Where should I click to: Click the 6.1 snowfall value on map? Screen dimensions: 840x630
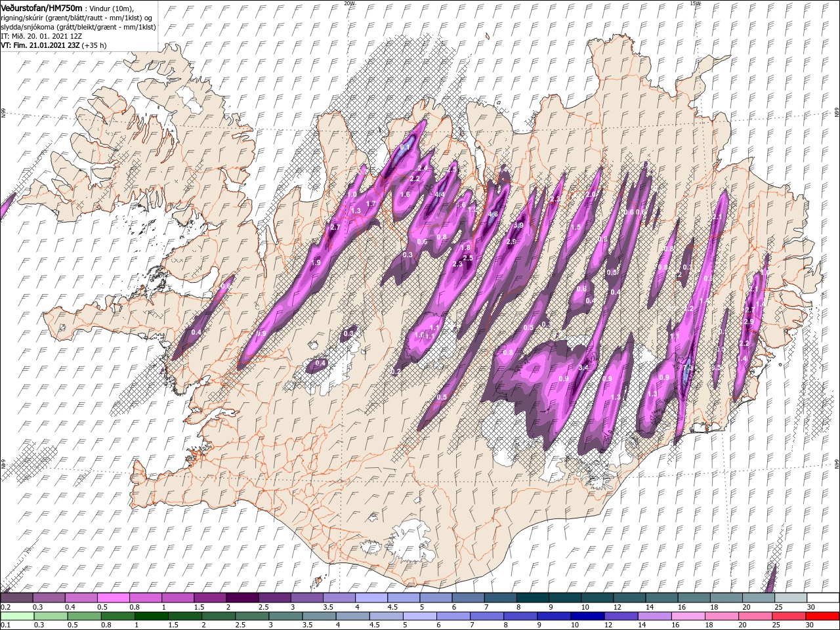click(405, 147)
